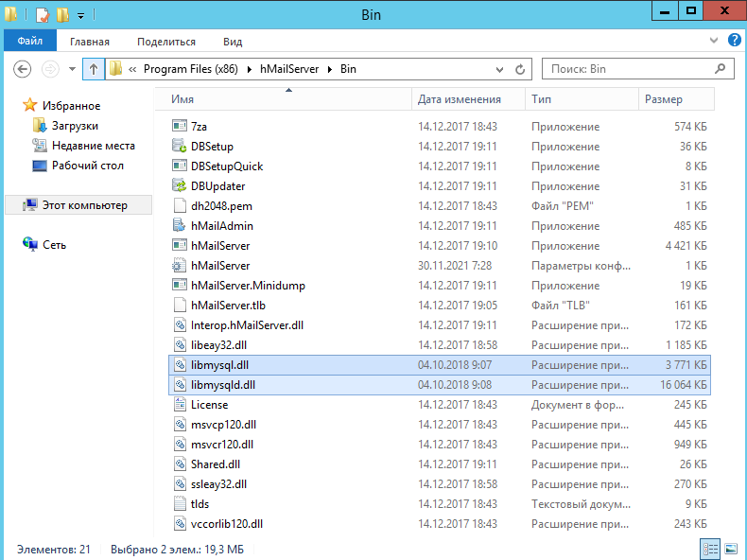Click the License file name
Viewport: 747px width, 560px height.
(x=209, y=405)
